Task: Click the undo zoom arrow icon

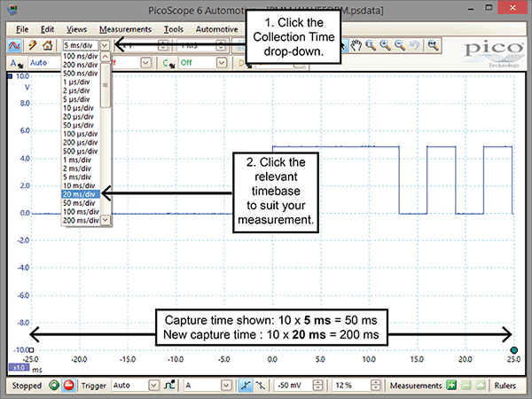Action: [x=415, y=45]
